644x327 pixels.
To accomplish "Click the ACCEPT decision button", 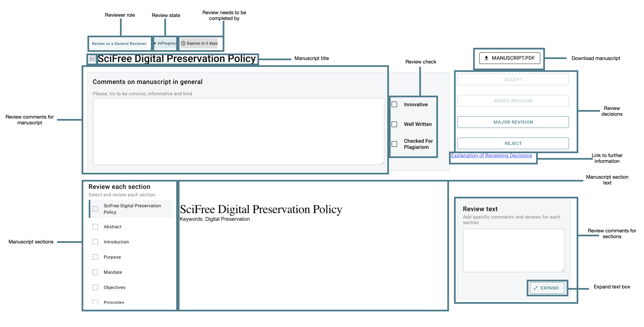I will point(513,79).
